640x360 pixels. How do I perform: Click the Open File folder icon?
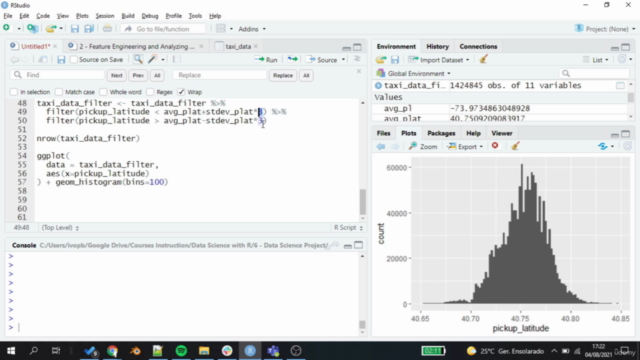click(51, 29)
